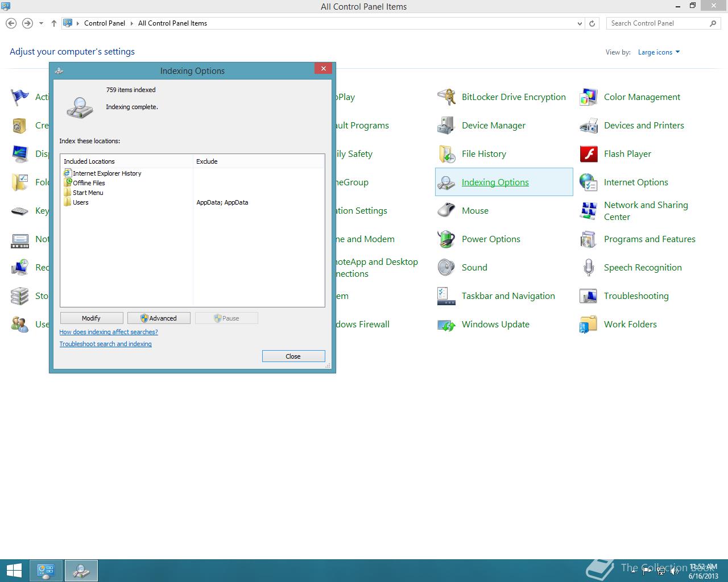Open Programs and Features icon
Viewport: 728px width, 582px height.
pyautogui.click(x=589, y=239)
